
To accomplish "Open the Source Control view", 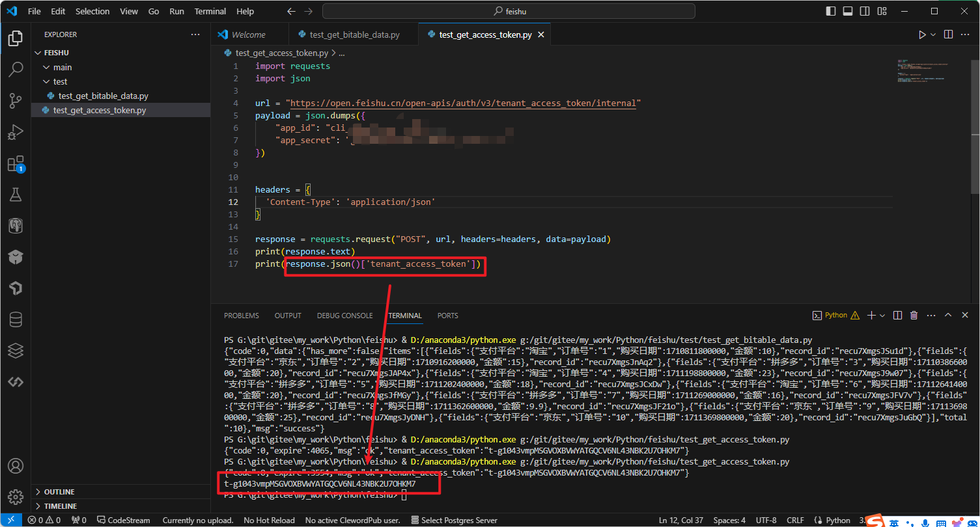I will pos(16,101).
